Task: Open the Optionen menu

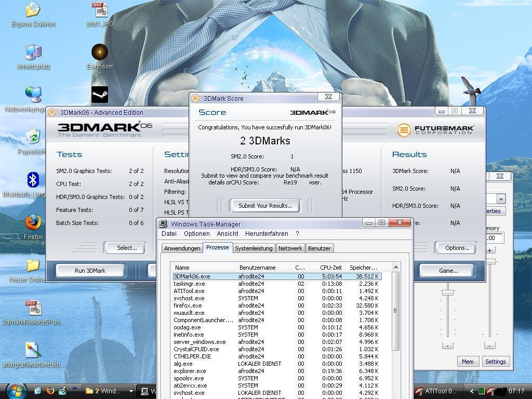Action: coord(197,234)
